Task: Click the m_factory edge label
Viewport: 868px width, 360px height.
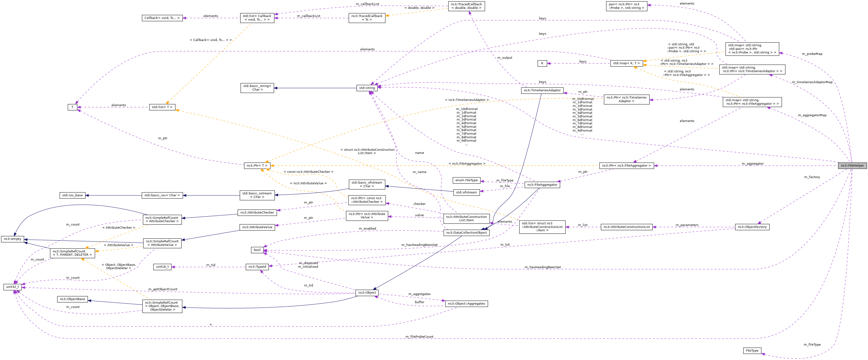Action: pos(812,177)
